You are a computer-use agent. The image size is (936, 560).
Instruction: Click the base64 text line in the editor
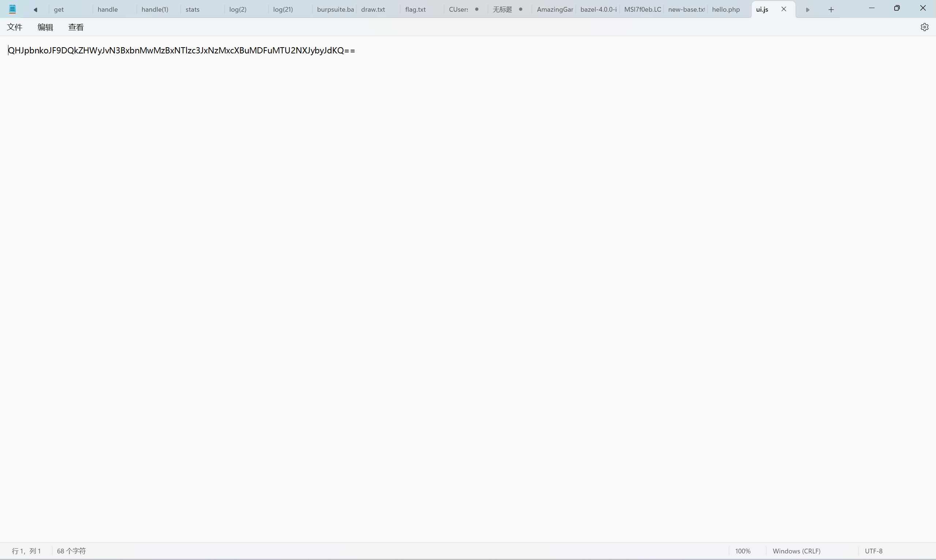181,50
